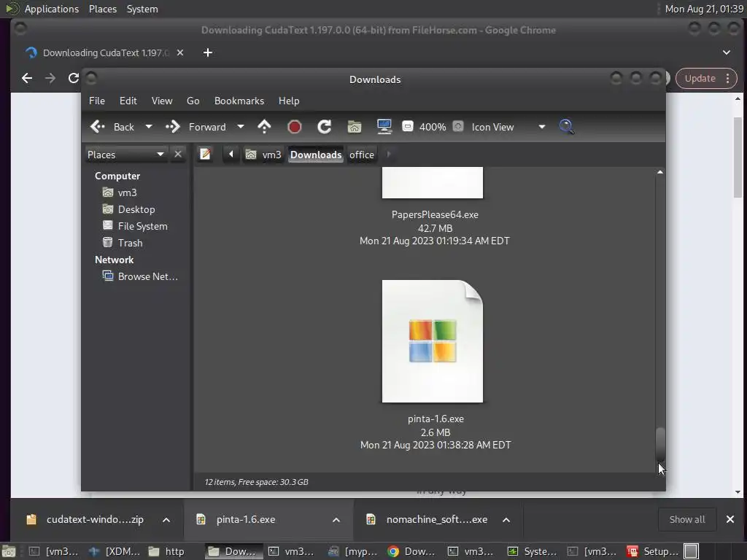This screenshot has width=747, height=560.
Task: Open vm3 in the Places sidebar
Action: tap(127, 192)
